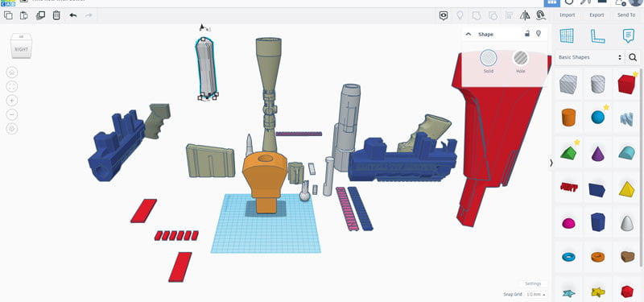Click the Fit all in view icon

coord(12,86)
